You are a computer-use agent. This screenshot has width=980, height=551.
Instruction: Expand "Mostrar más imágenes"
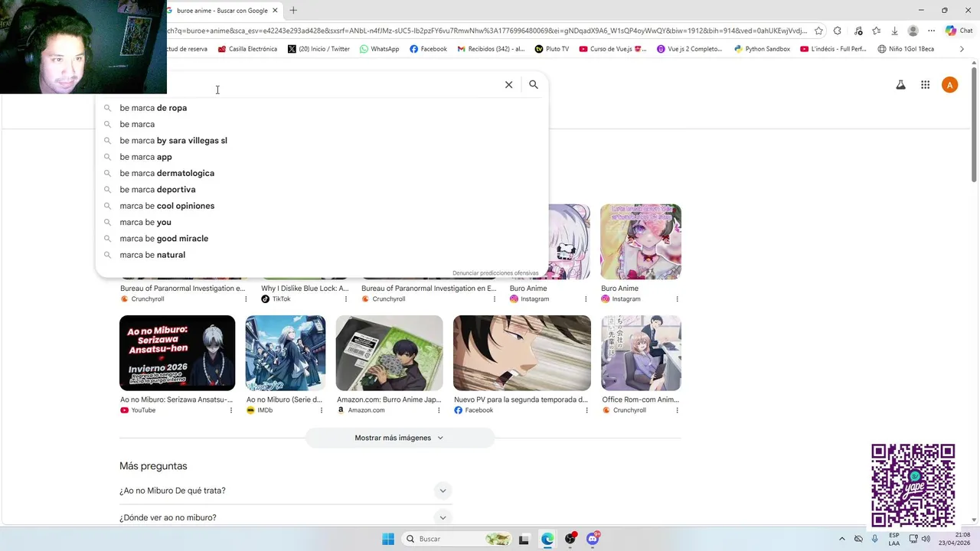[400, 438]
